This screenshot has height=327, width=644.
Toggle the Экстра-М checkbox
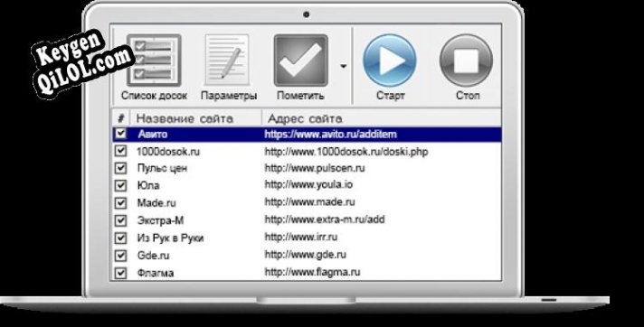point(120,220)
